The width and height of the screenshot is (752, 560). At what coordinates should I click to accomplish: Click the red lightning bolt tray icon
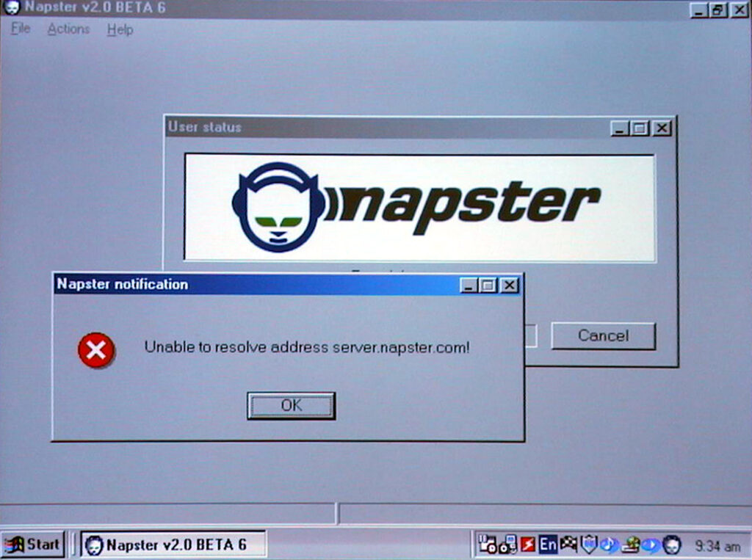(528, 545)
